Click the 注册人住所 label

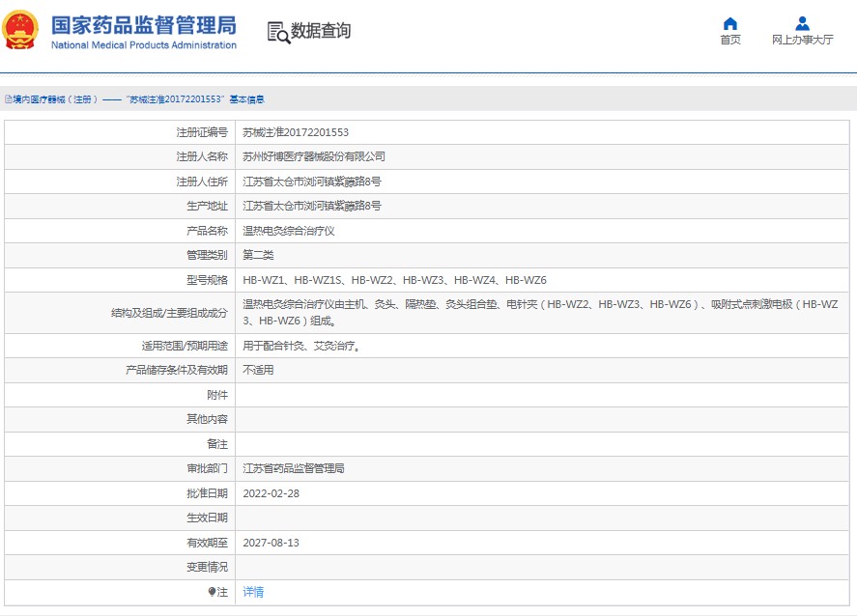coord(202,182)
